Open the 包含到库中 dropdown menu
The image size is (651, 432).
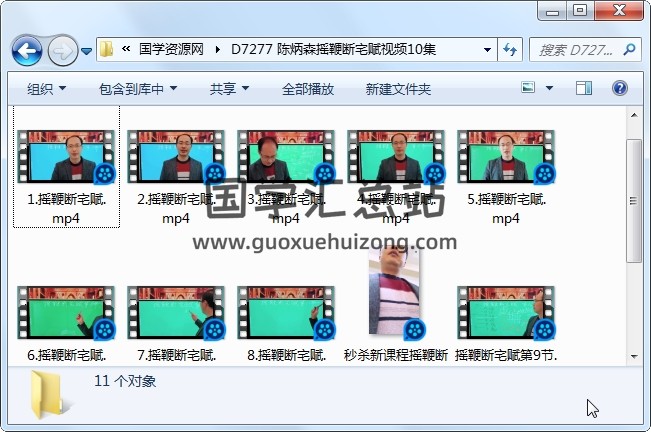pos(138,88)
